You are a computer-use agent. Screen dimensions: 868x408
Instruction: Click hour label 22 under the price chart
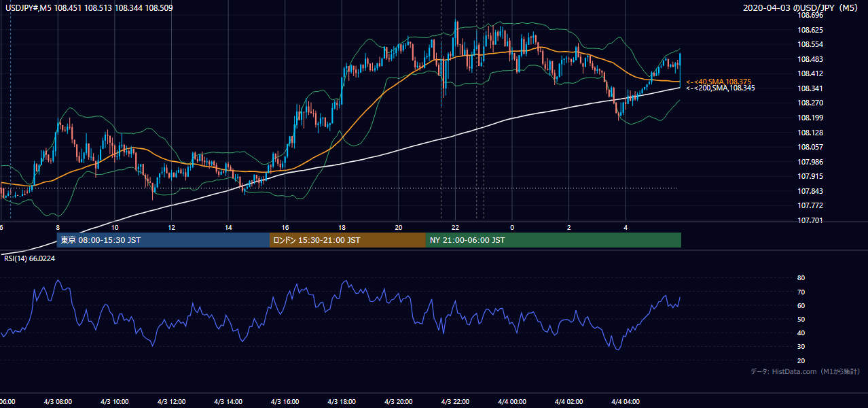point(455,227)
